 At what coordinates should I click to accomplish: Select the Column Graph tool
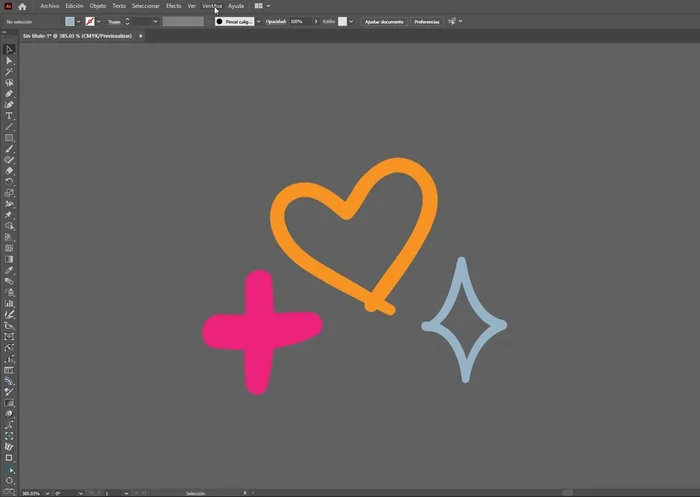click(9, 303)
